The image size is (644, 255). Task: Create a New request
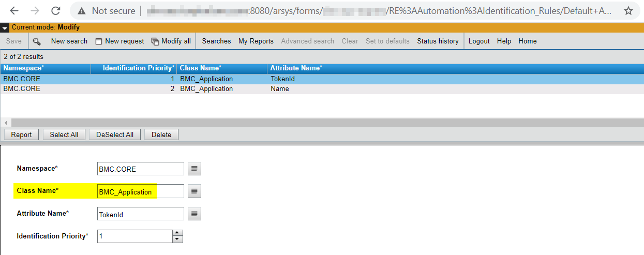[125, 41]
